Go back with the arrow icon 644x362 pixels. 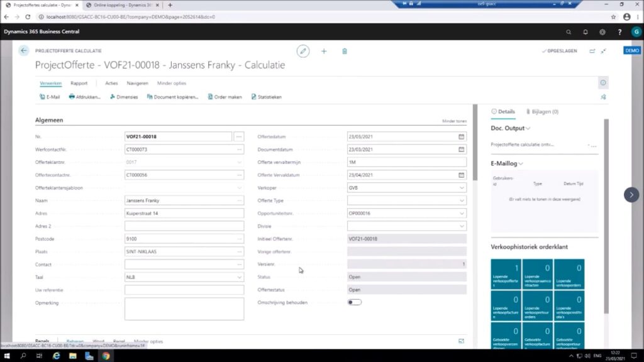coord(24,51)
